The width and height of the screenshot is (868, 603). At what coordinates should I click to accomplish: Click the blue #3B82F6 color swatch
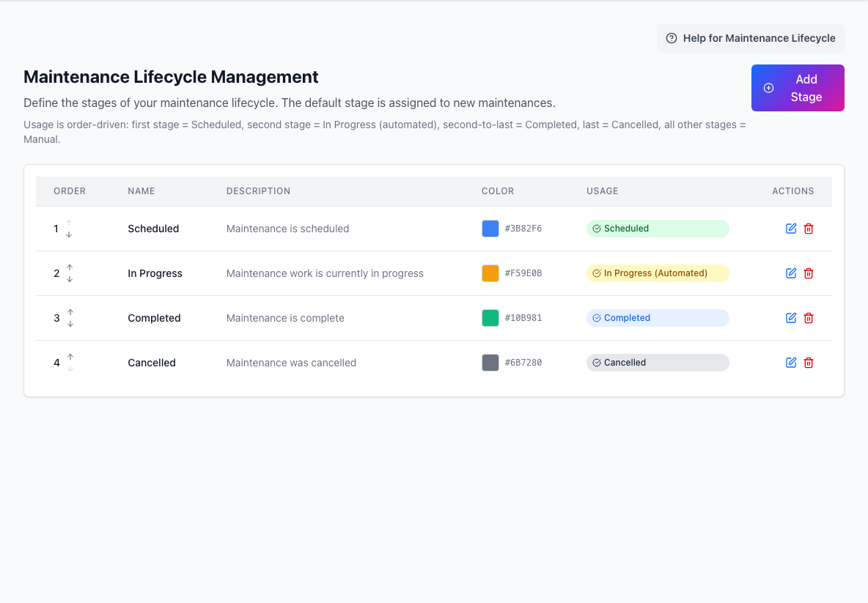[x=490, y=229]
